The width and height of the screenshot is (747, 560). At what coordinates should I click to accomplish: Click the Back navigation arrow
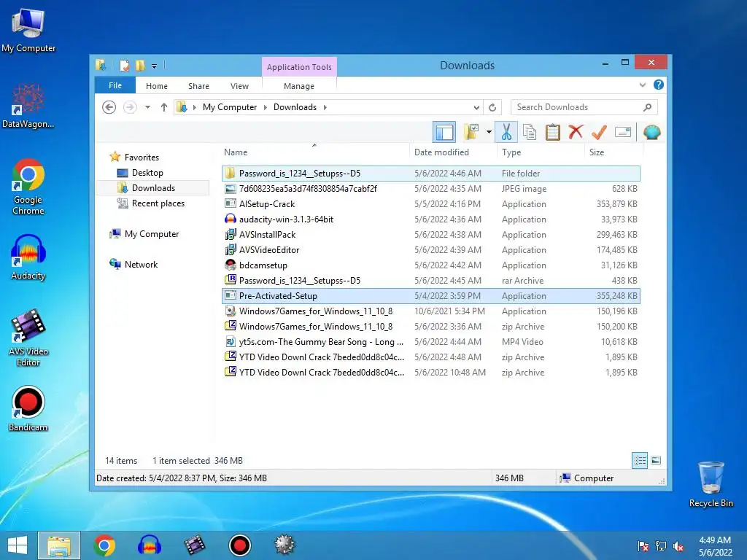click(109, 107)
